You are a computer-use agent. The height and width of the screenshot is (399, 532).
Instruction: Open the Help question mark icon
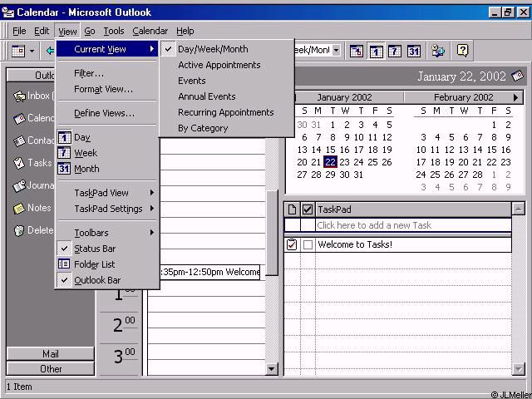[462, 52]
